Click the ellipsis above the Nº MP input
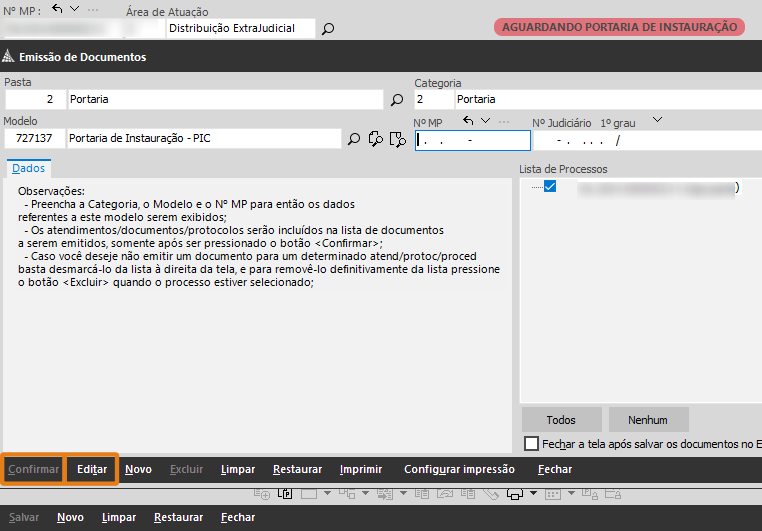Viewport: 762px width, 531px height. coord(504,121)
